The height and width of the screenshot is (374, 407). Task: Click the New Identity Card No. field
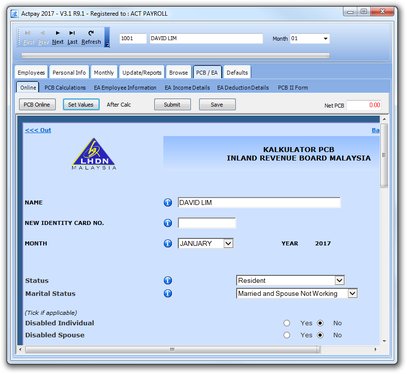207,223
